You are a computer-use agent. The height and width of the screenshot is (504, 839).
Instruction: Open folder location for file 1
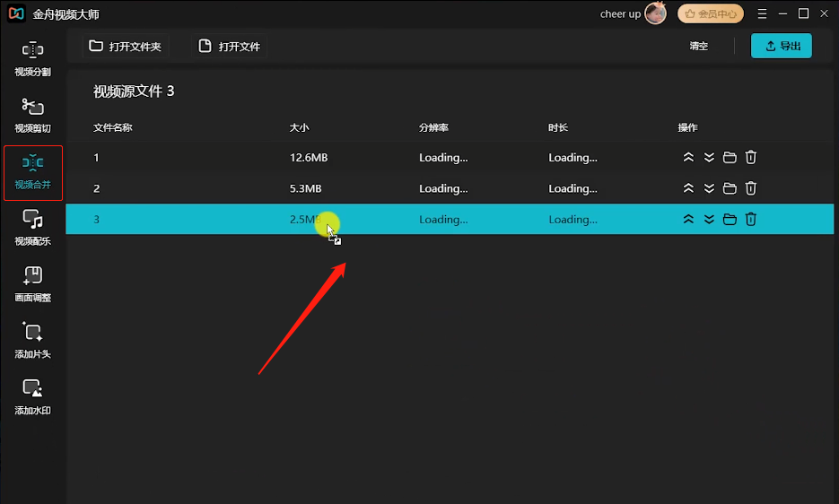[x=730, y=157]
